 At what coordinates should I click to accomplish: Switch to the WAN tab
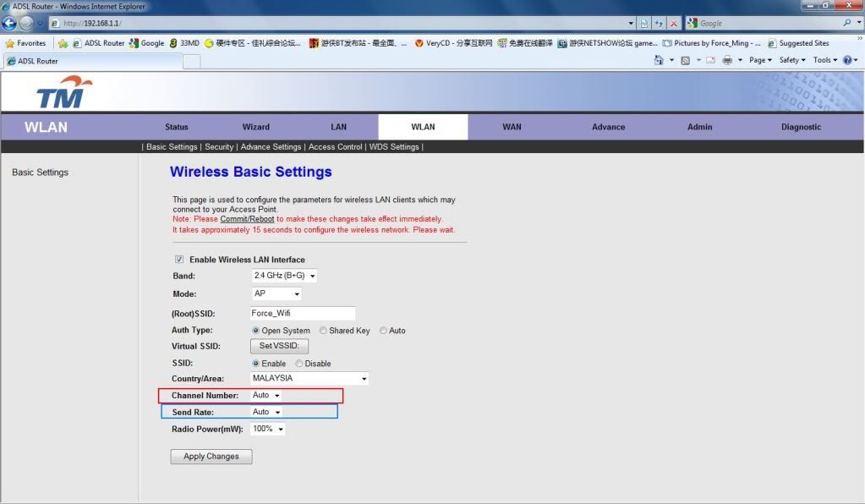(x=512, y=127)
